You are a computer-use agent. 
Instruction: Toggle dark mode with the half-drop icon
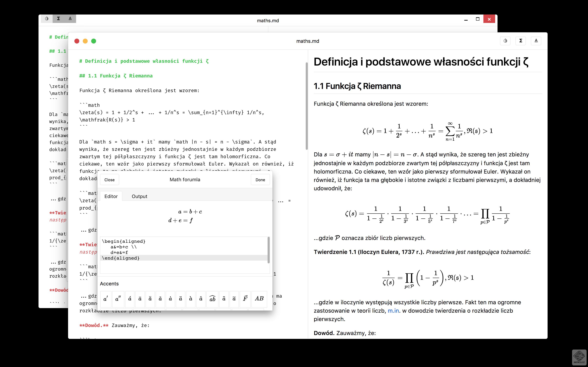505,41
